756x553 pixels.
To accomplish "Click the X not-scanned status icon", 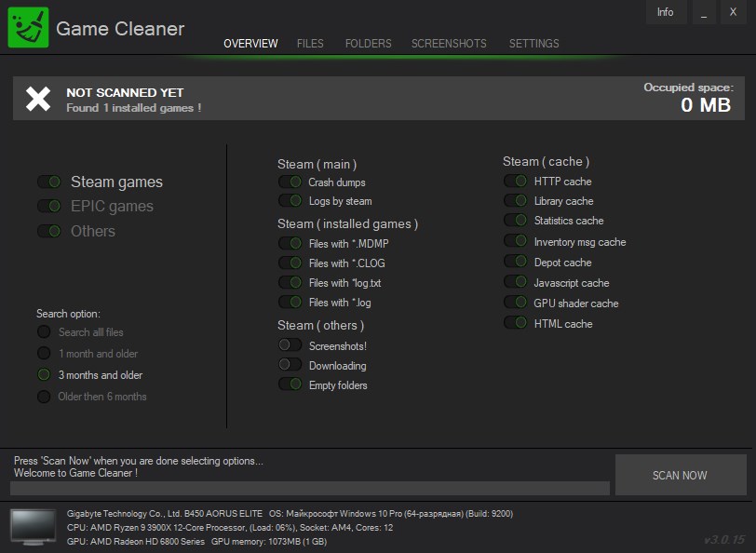I will click(x=36, y=97).
